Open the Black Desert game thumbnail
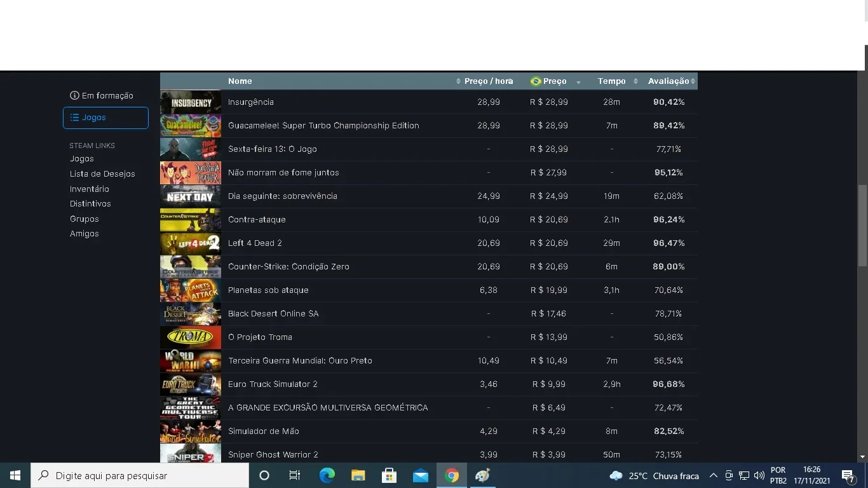This screenshot has width=868, height=488. click(x=191, y=313)
